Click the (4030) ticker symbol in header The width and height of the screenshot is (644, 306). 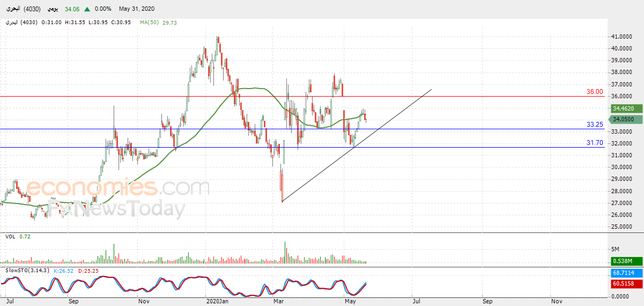31,9
